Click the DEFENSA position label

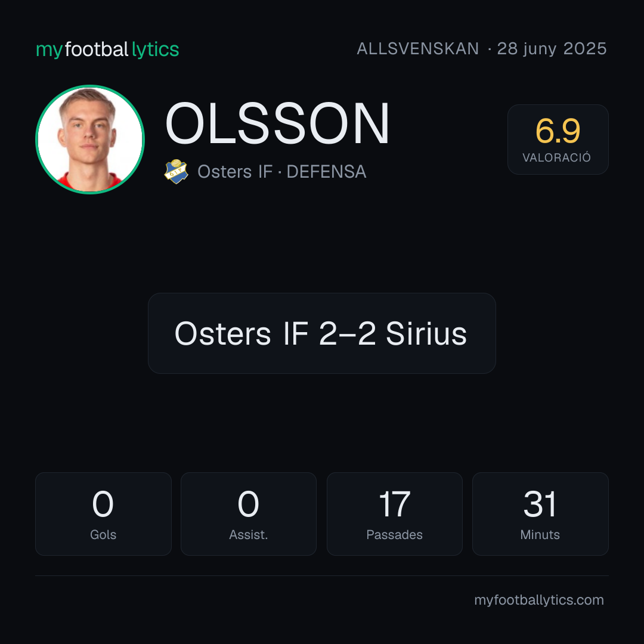click(326, 172)
